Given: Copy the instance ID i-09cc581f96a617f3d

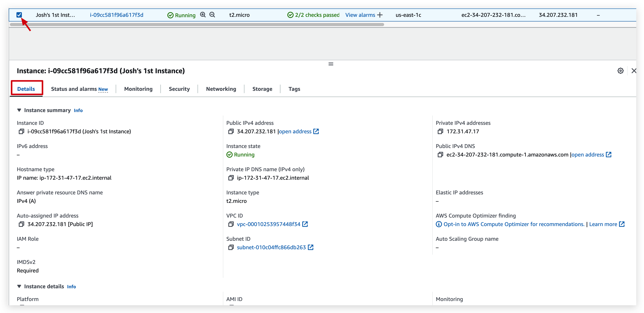Looking at the screenshot, I should coord(21,132).
